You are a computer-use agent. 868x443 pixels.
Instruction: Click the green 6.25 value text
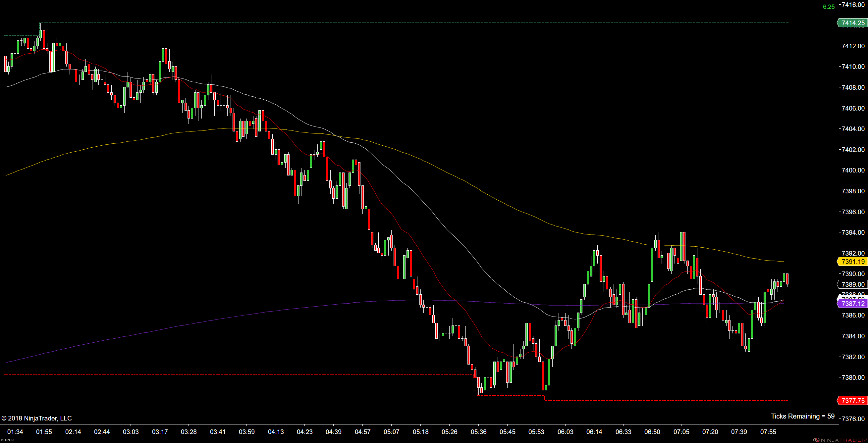coord(829,7)
